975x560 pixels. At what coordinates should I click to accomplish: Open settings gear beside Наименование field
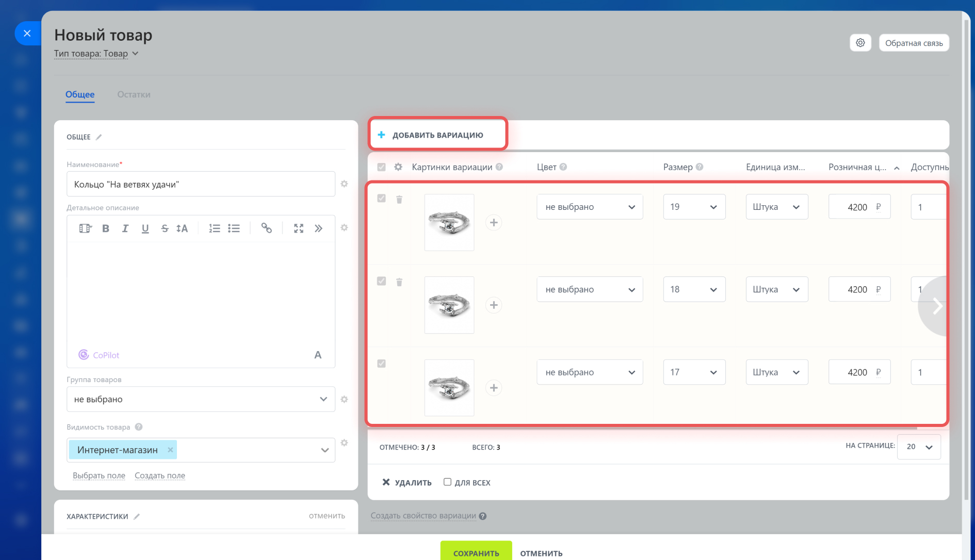point(344,184)
